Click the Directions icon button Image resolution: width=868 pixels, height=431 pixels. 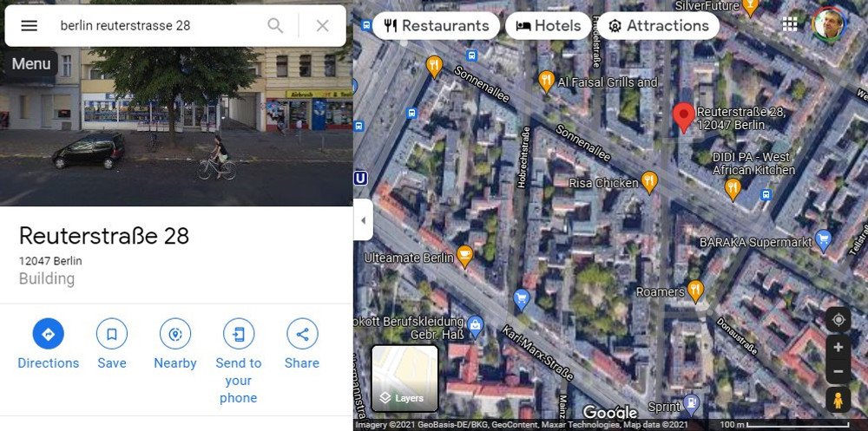pos(48,334)
